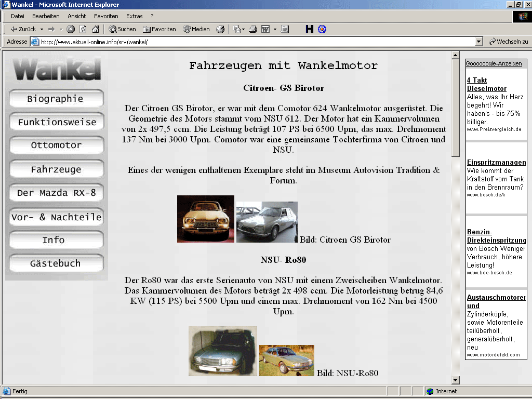The height and width of the screenshot is (399, 532).
Task: Expand the mail icon dropdown arrow
Action: click(243, 29)
